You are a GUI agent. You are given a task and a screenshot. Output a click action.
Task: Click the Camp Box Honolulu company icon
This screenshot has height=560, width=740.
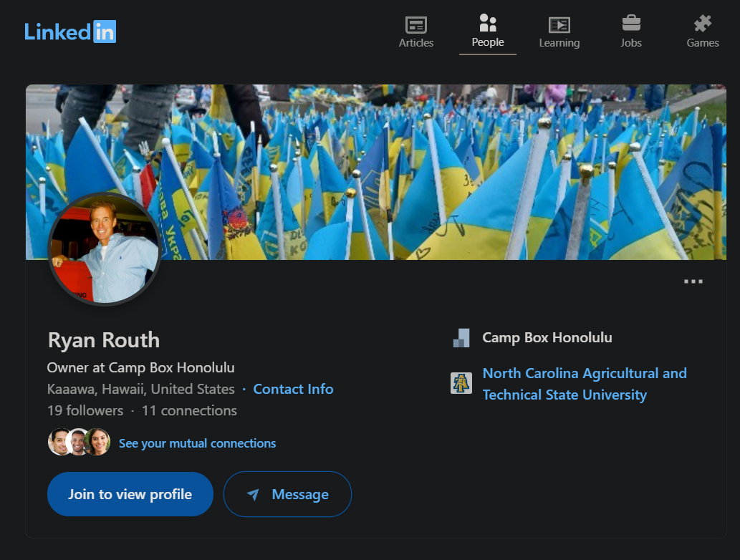pyautogui.click(x=461, y=338)
